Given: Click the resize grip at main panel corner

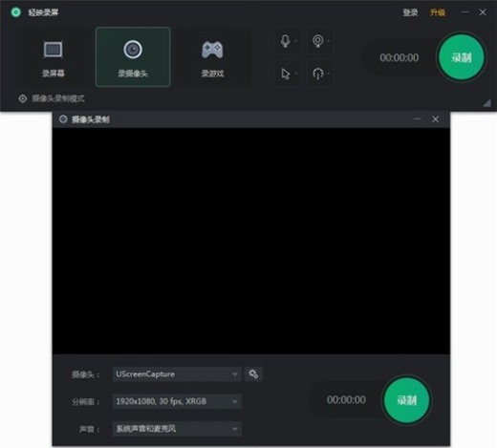Looking at the screenshot, I should point(486,103).
